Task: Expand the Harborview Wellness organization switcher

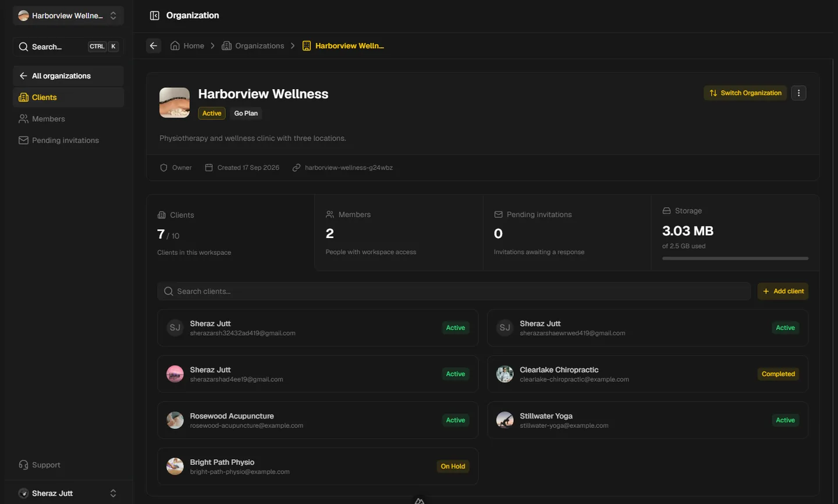Action: click(68, 16)
